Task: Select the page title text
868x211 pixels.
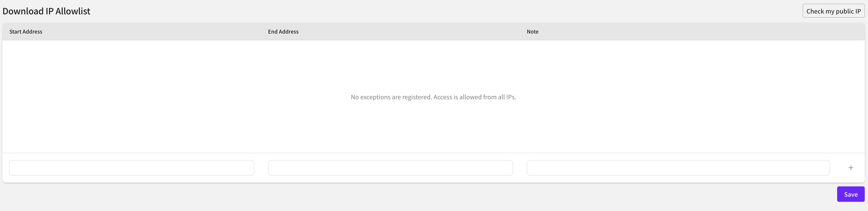Action: click(47, 11)
